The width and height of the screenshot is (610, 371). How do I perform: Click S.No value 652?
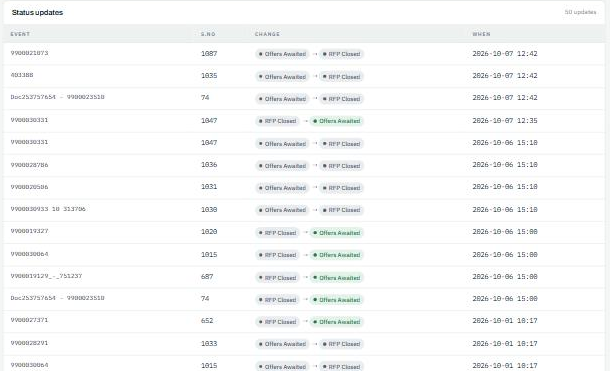207,320
